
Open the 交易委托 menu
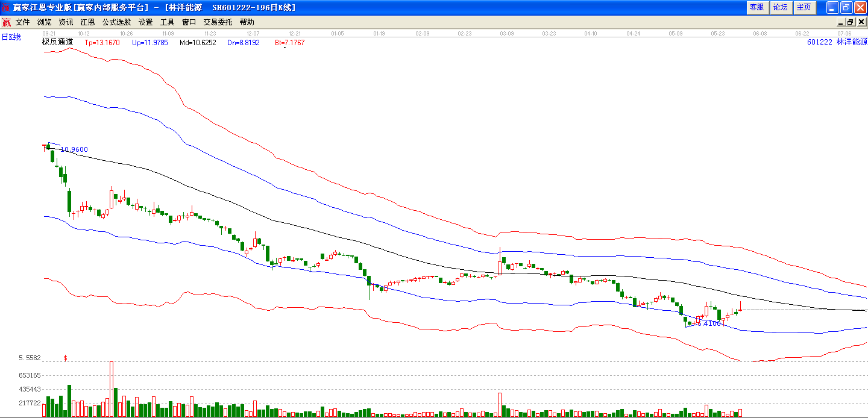tap(218, 22)
